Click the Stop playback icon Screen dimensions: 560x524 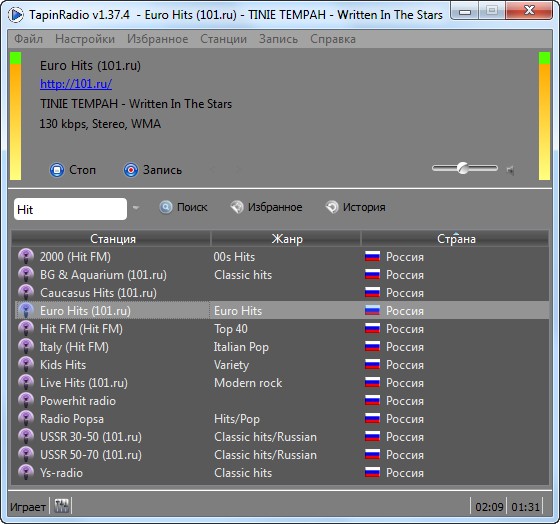57,170
